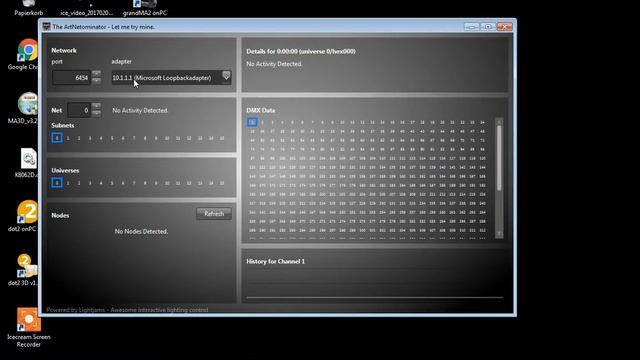Viewport: 640px width, 360px height.
Task: Select universe 15
Action: point(222,183)
